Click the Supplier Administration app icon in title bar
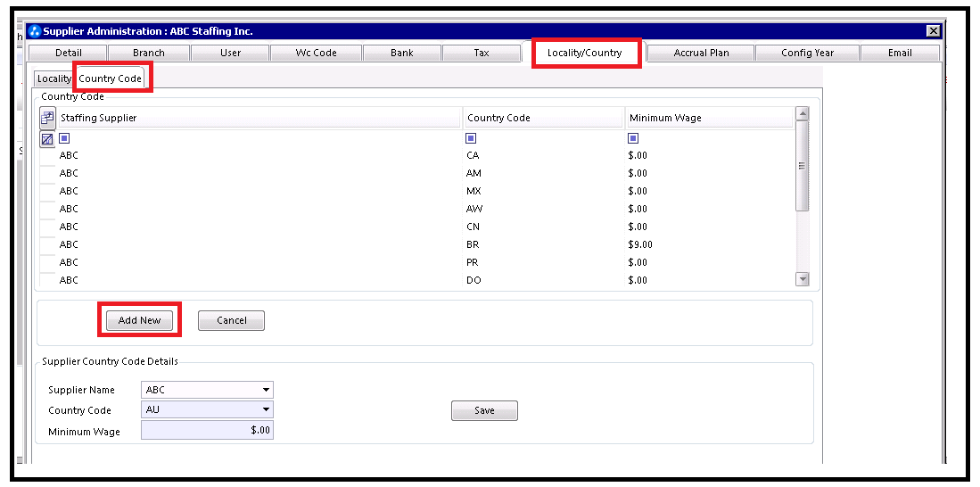980x487 pixels. tap(35, 31)
